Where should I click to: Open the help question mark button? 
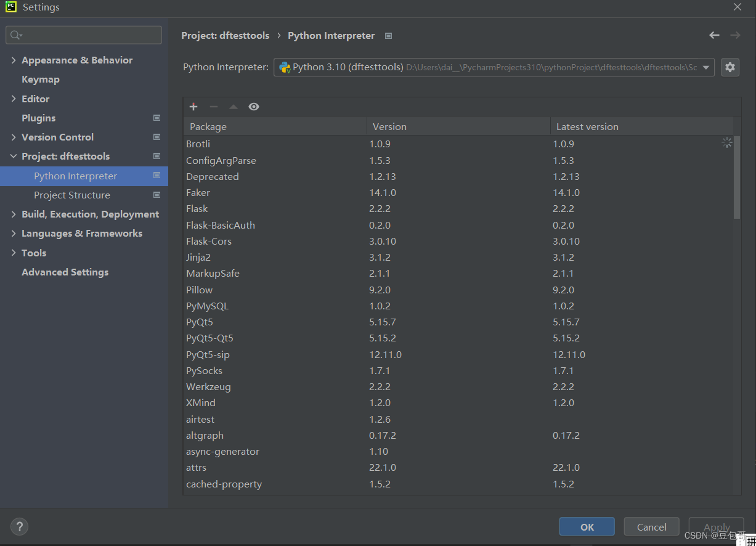19,526
